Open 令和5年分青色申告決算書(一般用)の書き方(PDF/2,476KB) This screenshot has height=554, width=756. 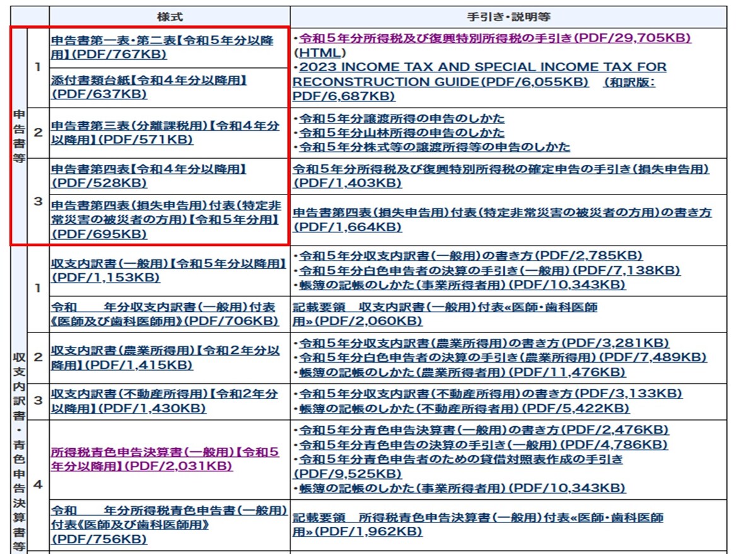484,431
